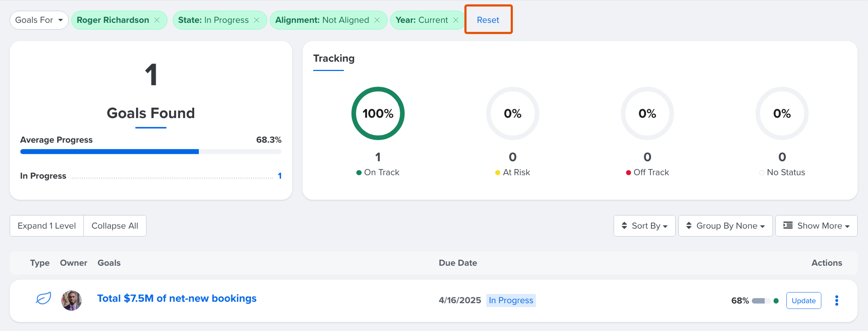Screen dimensions: 868x331
Task: Click the 0% No Status ring
Action: (782, 113)
